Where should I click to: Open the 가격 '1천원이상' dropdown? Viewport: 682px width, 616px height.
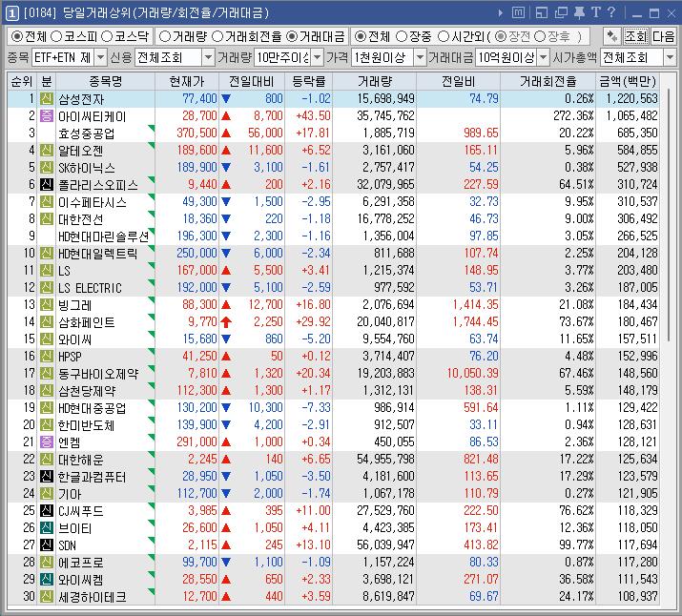point(420,57)
